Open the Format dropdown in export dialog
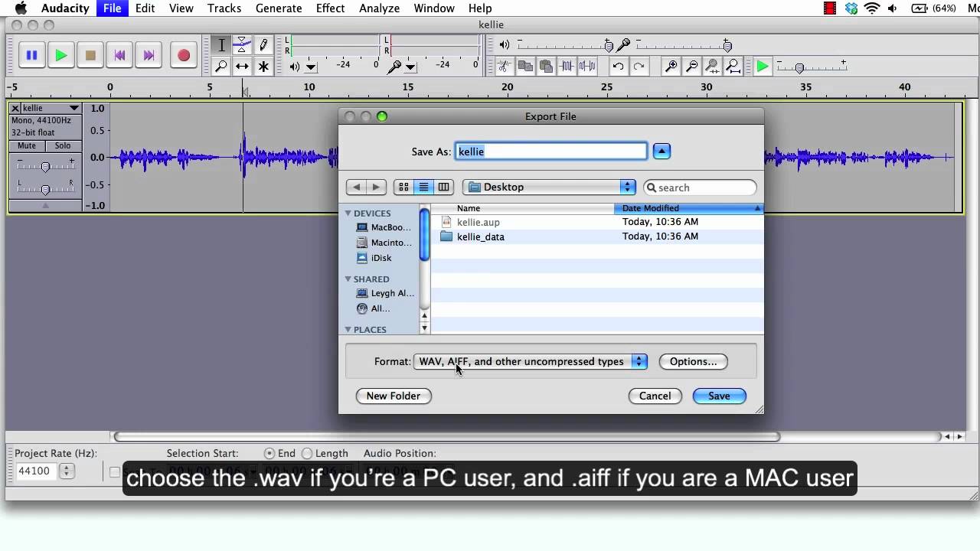Viewport: 980px width, 551px height. pos(530,361)
